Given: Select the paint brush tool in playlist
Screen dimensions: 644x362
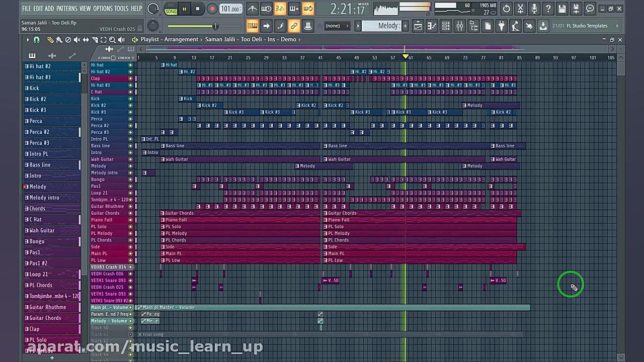Looking at the screenshot, I should click(59, 39).
